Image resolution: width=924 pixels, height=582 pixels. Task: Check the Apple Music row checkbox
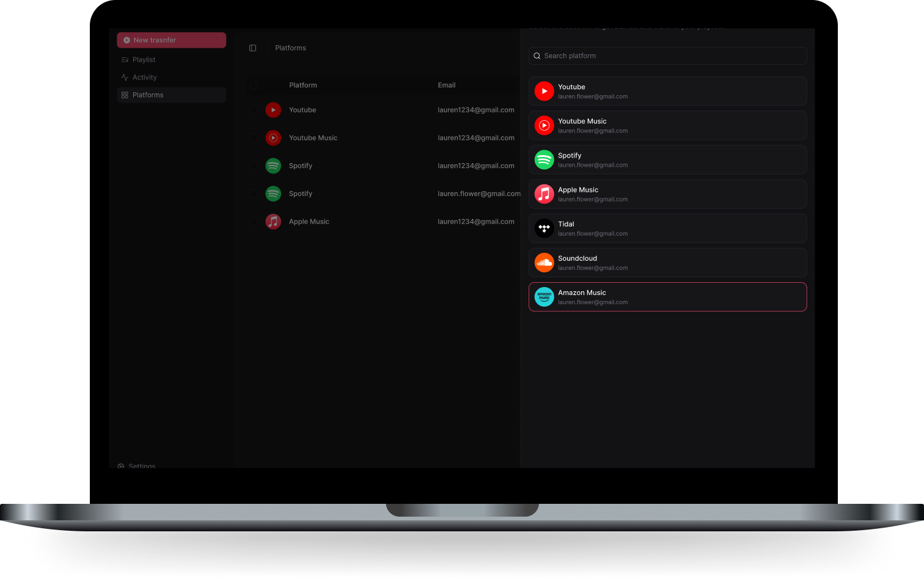[x=254, y=221]
